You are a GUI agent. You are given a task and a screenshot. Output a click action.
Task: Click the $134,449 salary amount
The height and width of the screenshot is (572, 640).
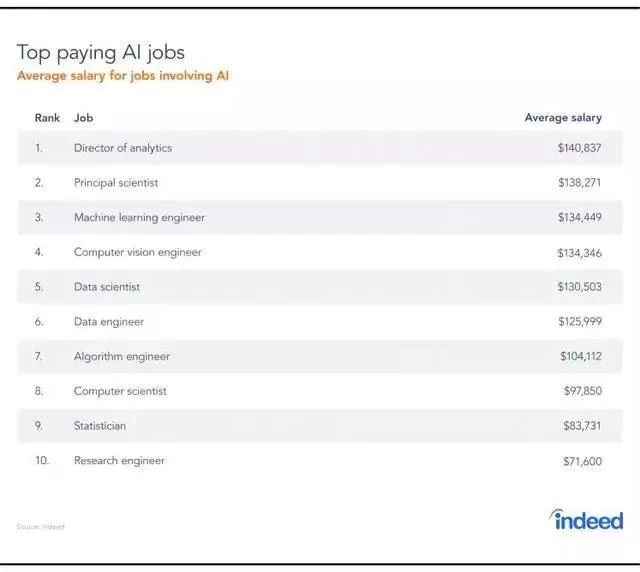(579, 217)
